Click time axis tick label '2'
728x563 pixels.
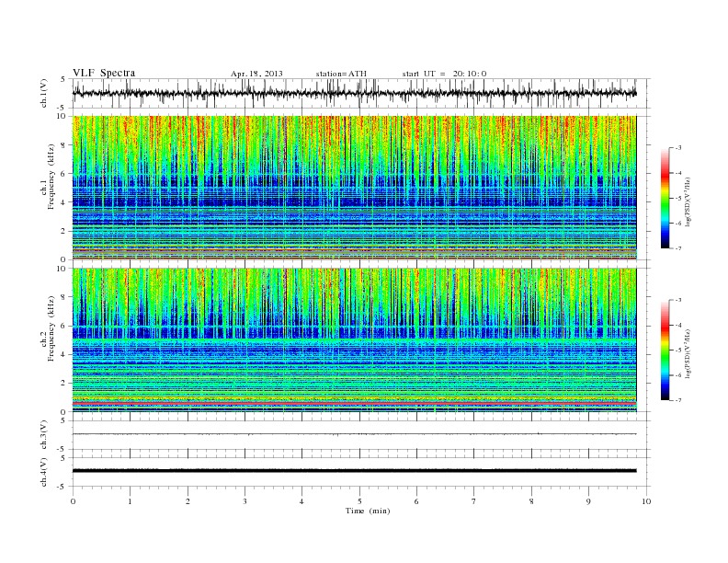tap(188, 501)
